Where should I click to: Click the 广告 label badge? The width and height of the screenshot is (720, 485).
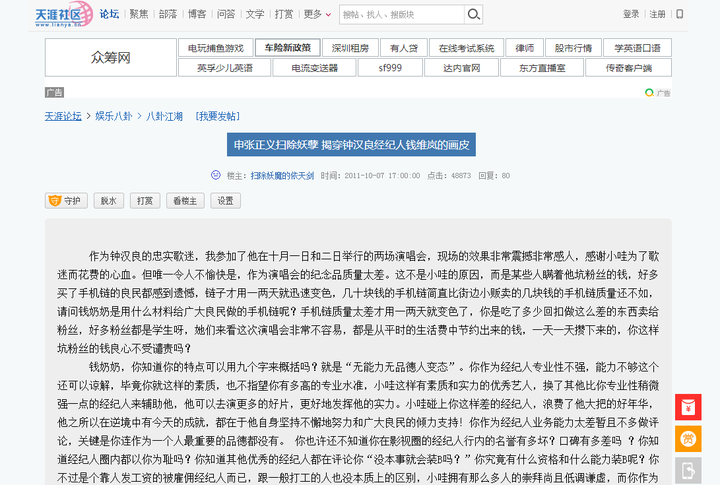[54, 92]
